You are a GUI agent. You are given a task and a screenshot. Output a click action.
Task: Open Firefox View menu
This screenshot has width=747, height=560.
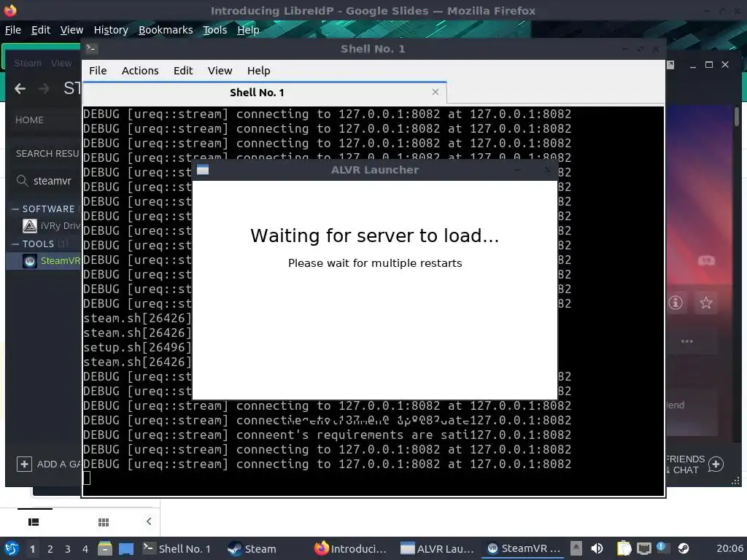click(72, 30)
